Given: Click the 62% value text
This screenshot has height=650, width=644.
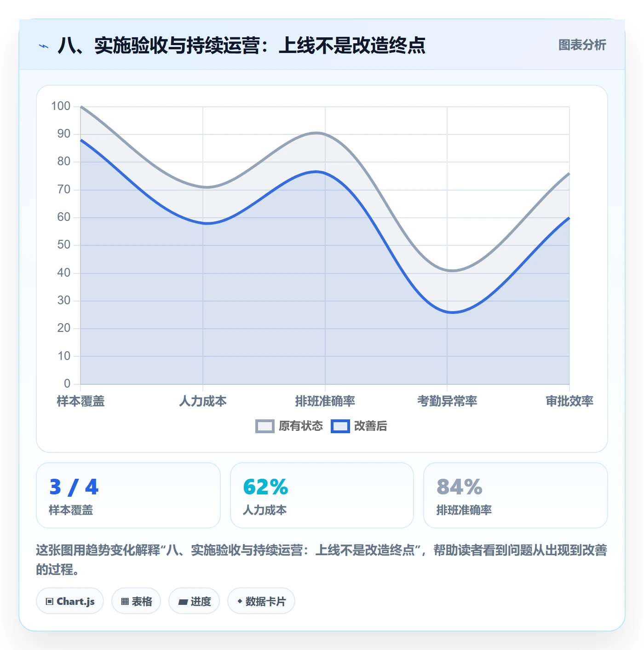Looking at the screenshot, I should (x=265, y=487).
